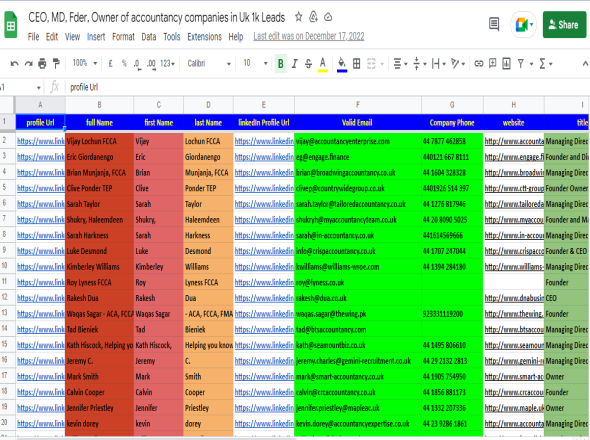Click the Share button
The width and height of the screenshot is (590, 440).
pyautogui.click(x=564, y=25)
